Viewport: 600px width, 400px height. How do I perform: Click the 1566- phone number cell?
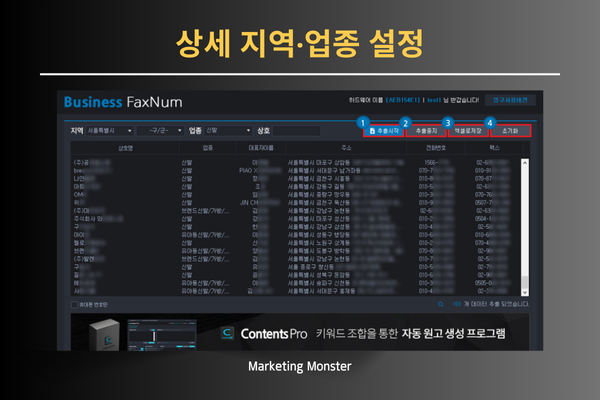coord(437,163)
